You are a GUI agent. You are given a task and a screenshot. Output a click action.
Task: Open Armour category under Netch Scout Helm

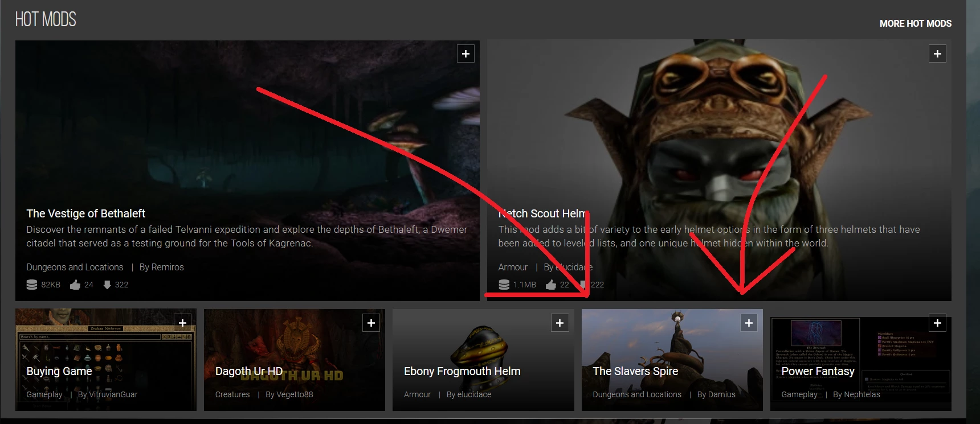[x=513, y=267]
